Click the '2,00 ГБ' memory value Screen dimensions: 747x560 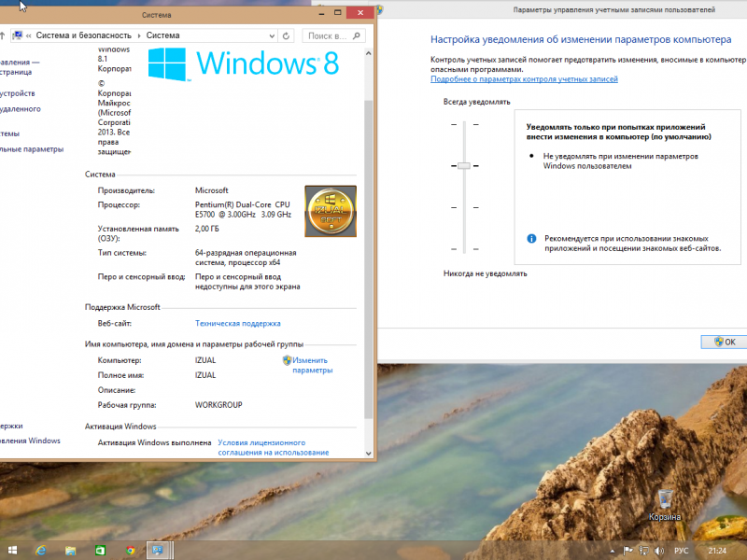[206, 229]
